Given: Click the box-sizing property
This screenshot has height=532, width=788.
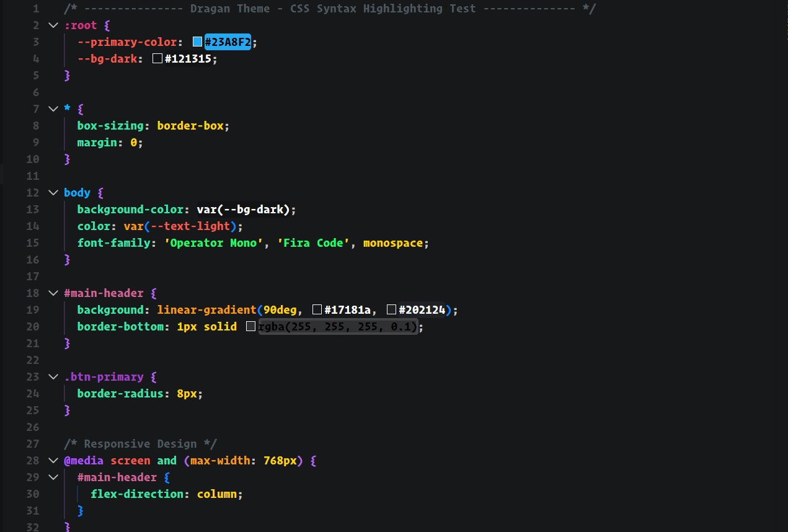Looking at the screenshot, I should 110,126.
